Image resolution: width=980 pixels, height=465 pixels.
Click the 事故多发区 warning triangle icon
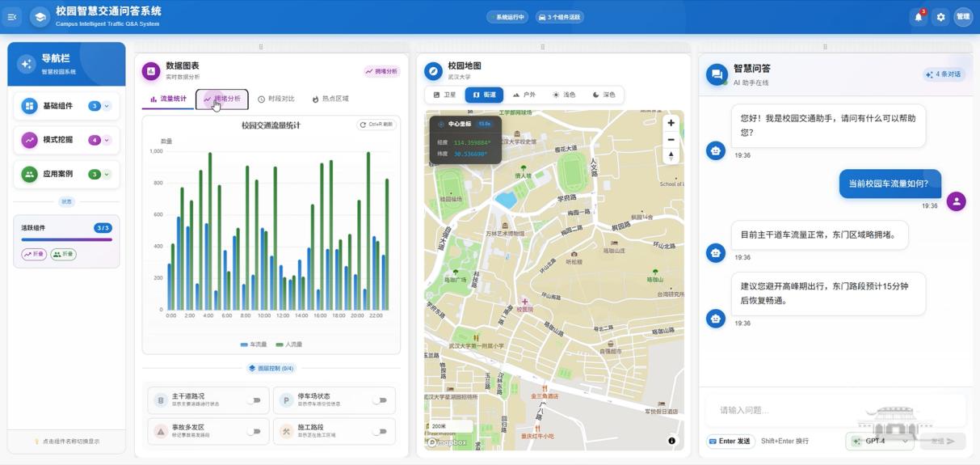(x=161, y=431)
